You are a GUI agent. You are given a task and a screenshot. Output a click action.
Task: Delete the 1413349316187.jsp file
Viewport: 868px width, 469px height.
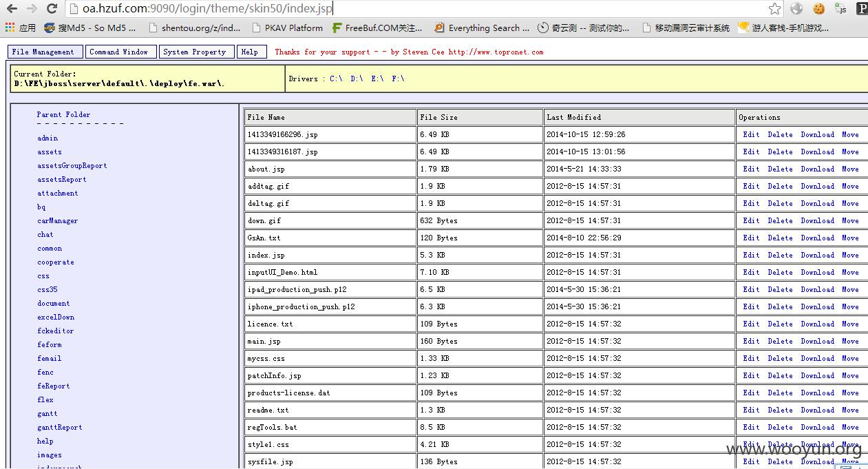[780, 152]
